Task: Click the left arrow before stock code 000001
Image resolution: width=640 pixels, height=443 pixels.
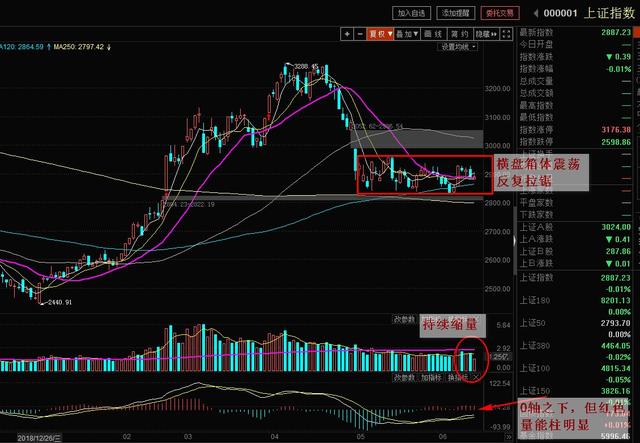Action: point(537,13)
